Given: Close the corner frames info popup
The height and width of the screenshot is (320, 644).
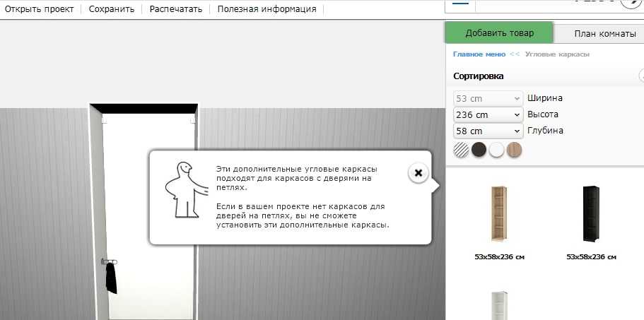Looking at the screenshot, I should (x=418, y=173).
